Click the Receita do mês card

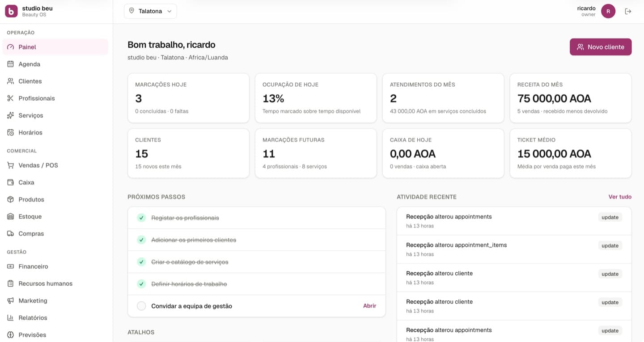pos(571,98)
